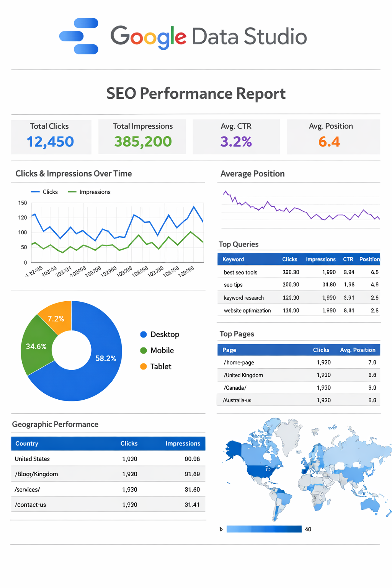Toggle the Tablet slice in the donut chart
392x588 pixels.
[57, 318]
